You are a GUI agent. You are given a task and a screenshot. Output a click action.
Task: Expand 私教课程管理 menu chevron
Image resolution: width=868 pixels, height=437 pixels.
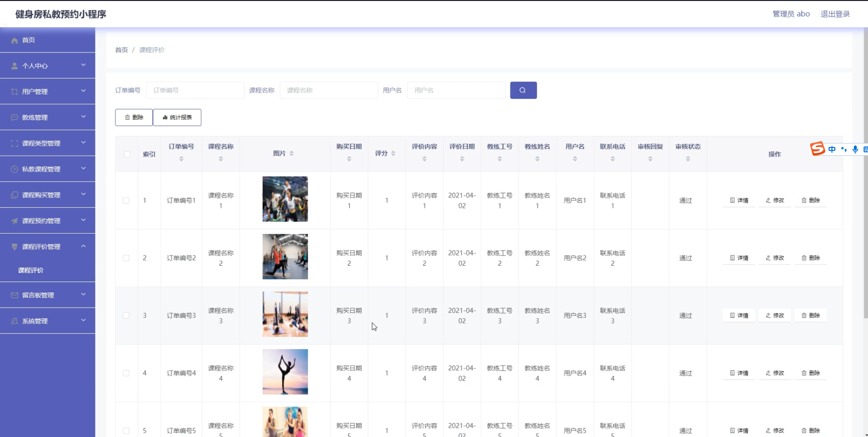pyautogui.click(x=83, y=168)
